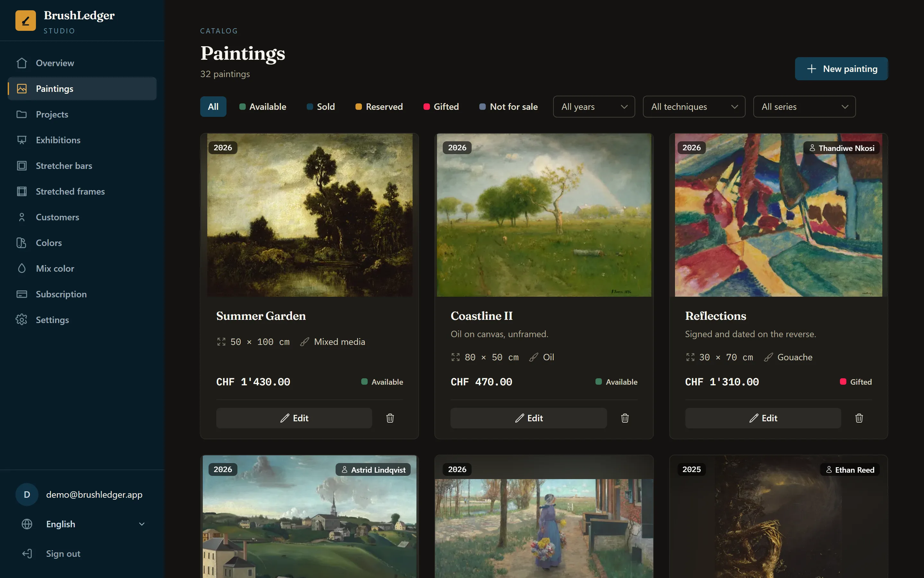
Task: Click the Sign out arrow icon
Action: point(27,554)
